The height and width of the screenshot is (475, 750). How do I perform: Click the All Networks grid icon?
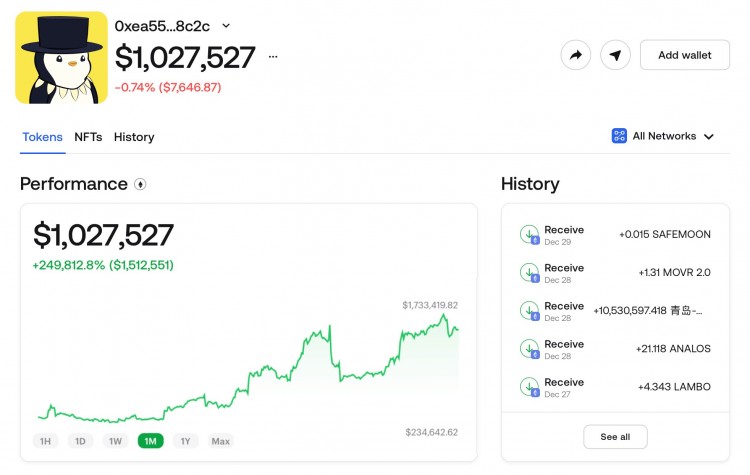[619, 136]
